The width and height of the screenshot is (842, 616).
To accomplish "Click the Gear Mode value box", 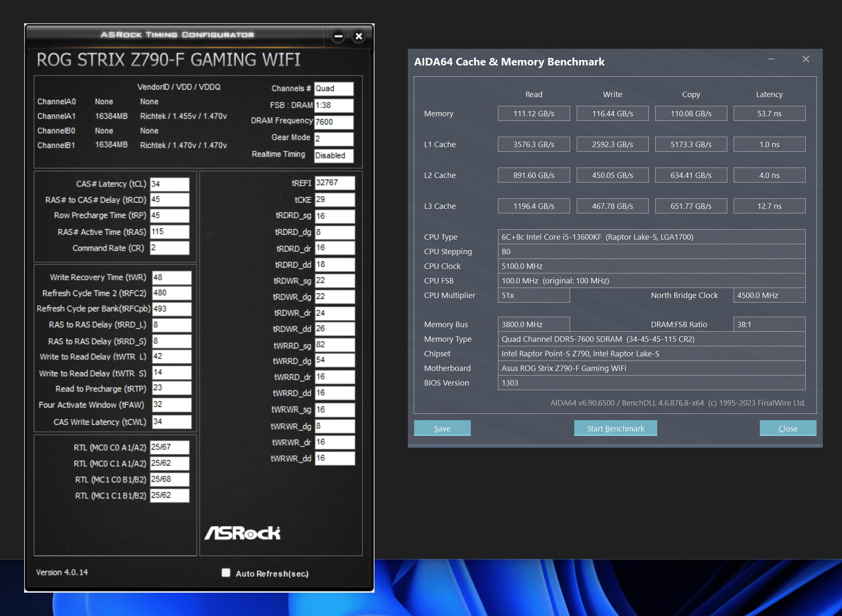I will [334, 138].
